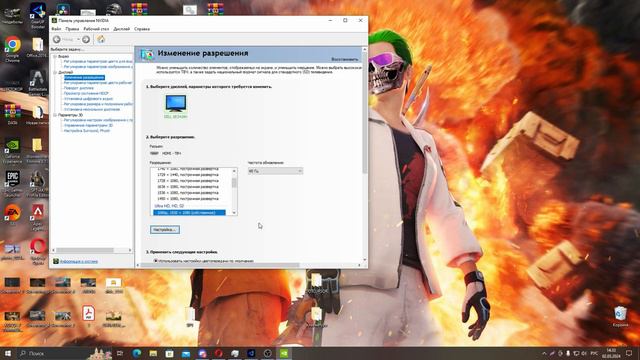Open the Home icon in NVIDIA toolbar
The height and width of the screenshot is (360, 640).
(101, 39)
